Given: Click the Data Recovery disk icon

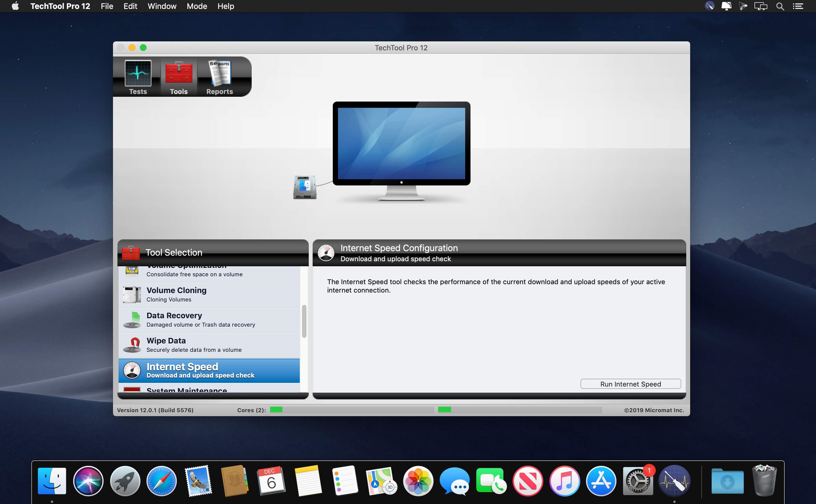Looking at the screenshot, I should (x=132, y=320).
